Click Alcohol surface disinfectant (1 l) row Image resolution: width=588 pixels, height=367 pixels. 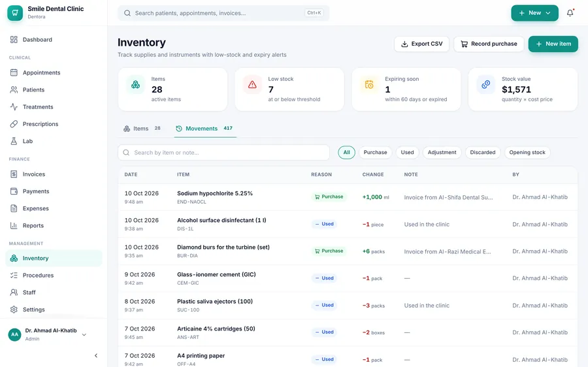(x=348, y=224)
